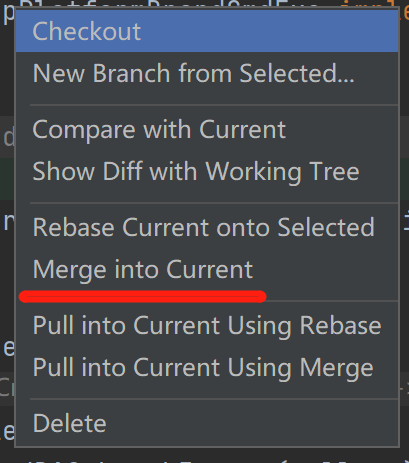This screenshot has height=463, width=409.
Task: Rebase current branch onto selected branch
Action: (207, 227)
